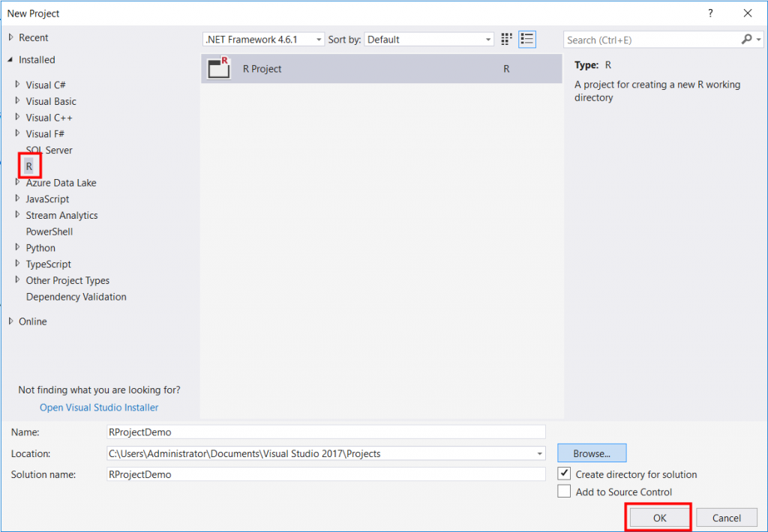Click the Solution name input field
Viewport: 768px width, 532px height.
(325, 474)
